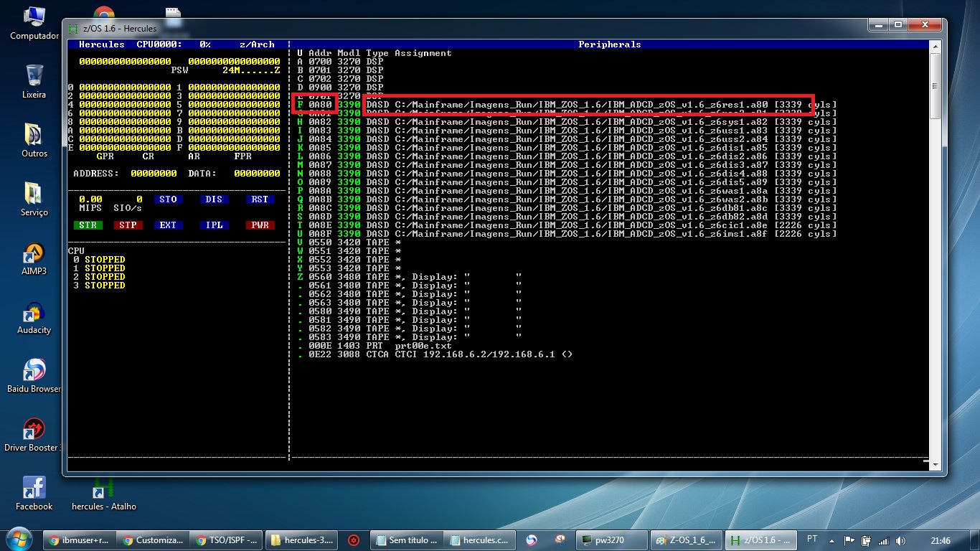The image size is (980, 551).
Task: Click the 'CPU 0 STOPPED' status line
Action: [x=99, y=260]
